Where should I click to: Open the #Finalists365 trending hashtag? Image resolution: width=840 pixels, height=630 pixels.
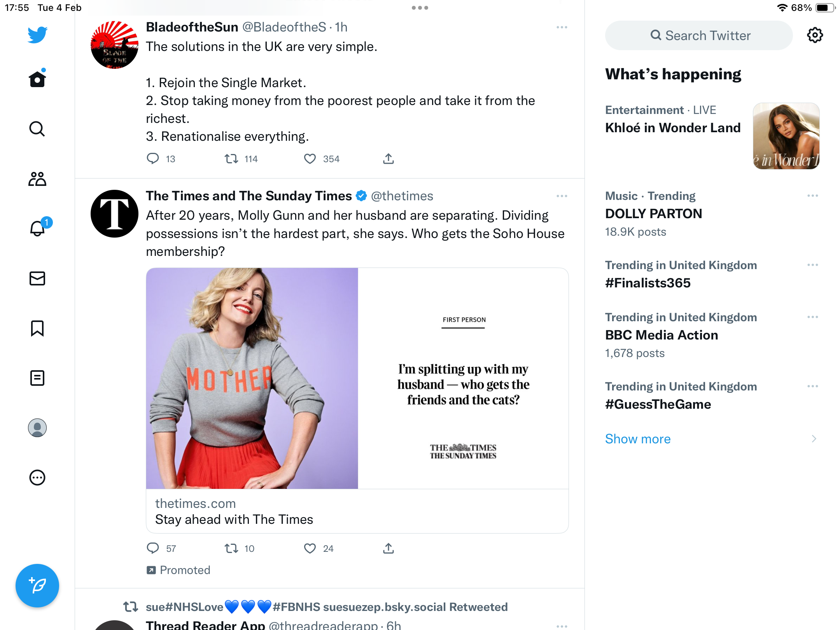point(648,283)
